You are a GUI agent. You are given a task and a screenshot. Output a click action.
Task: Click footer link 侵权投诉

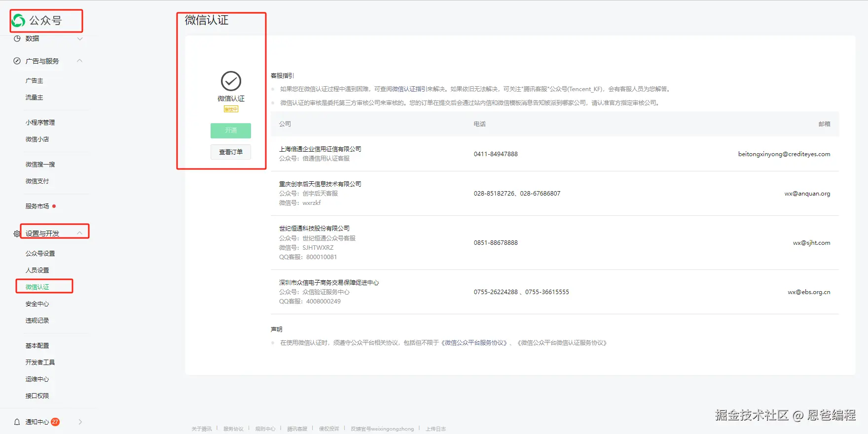[x=329, y=429]
